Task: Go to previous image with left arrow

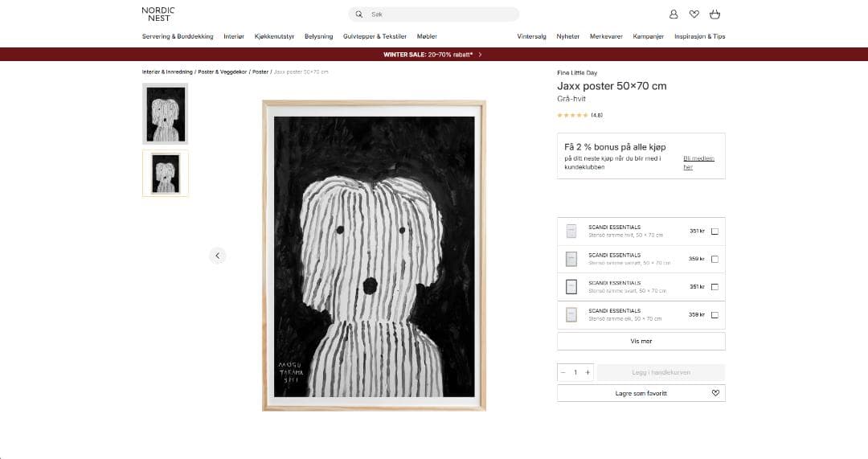Action: 218,256
